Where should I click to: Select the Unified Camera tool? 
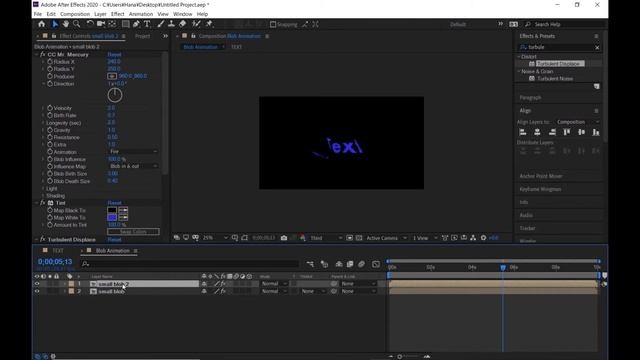coord(101,24)
